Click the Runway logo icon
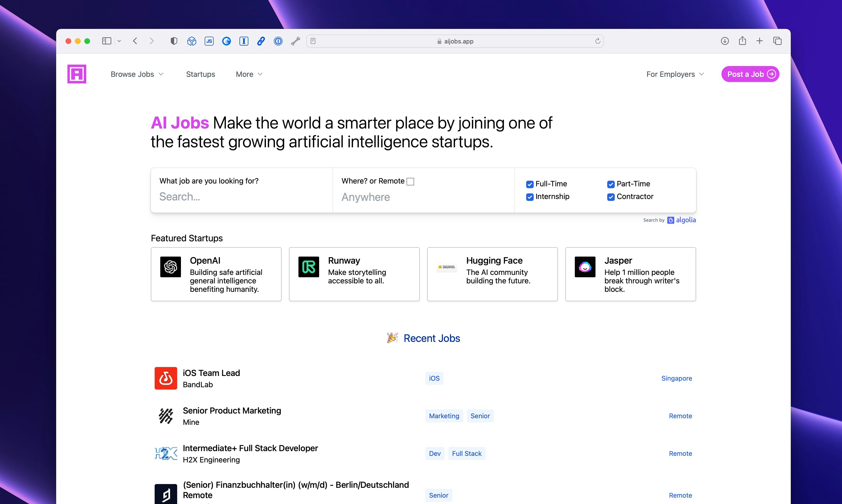Image resolution: width=842 pixels, height=504 pixels. click(309, 267)
